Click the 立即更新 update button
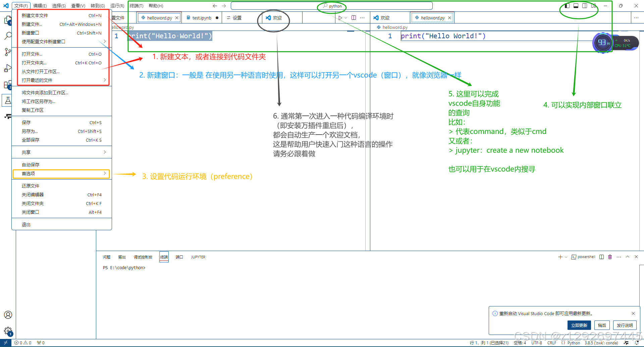 click(579, 325)
